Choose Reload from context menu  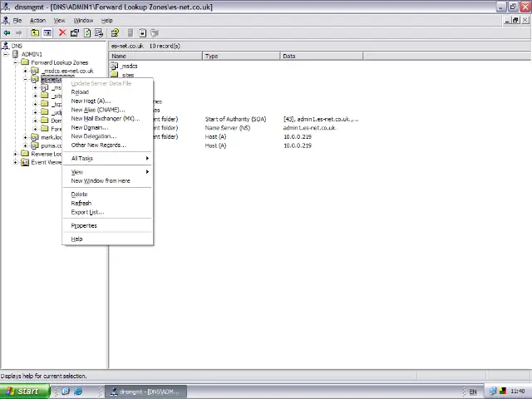(107, 92)
